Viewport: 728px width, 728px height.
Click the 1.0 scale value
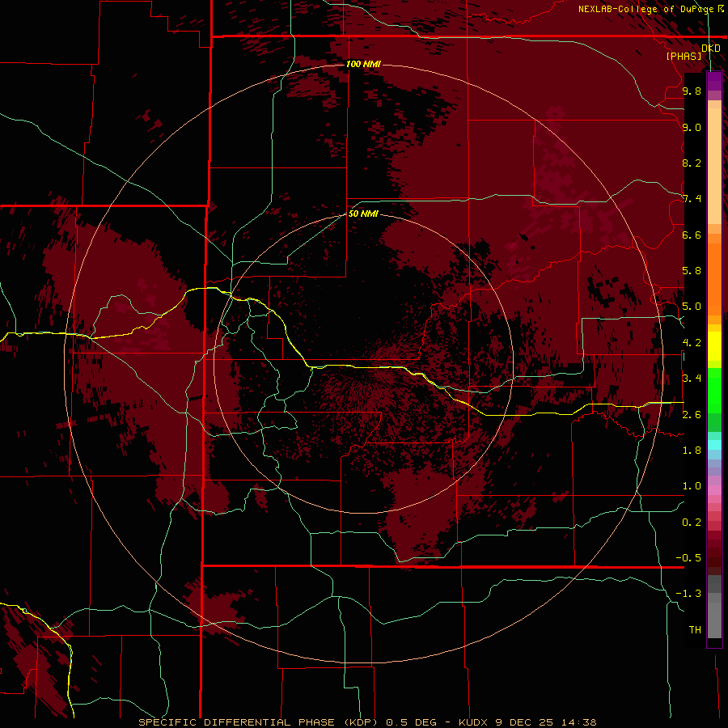tap(692, 486)
